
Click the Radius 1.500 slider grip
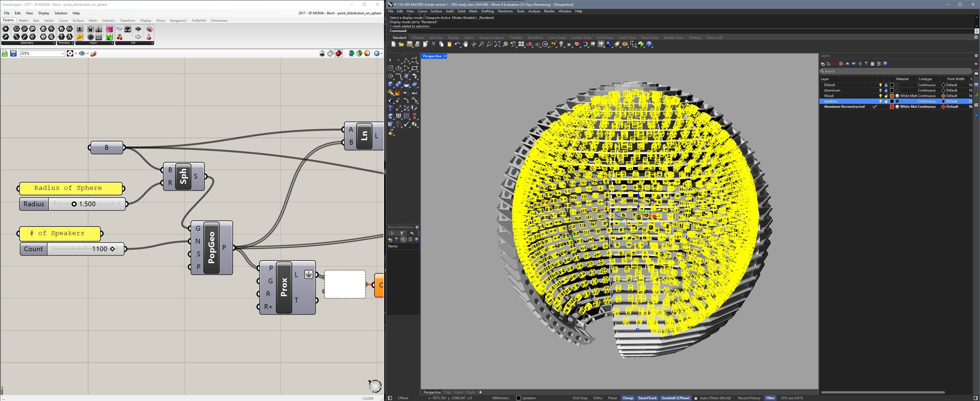click(x=74, y=204)
